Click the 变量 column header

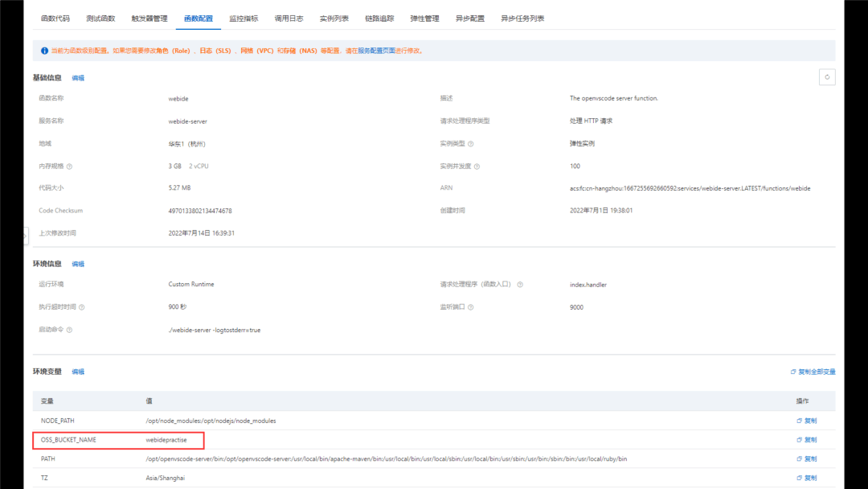point(47,401)
